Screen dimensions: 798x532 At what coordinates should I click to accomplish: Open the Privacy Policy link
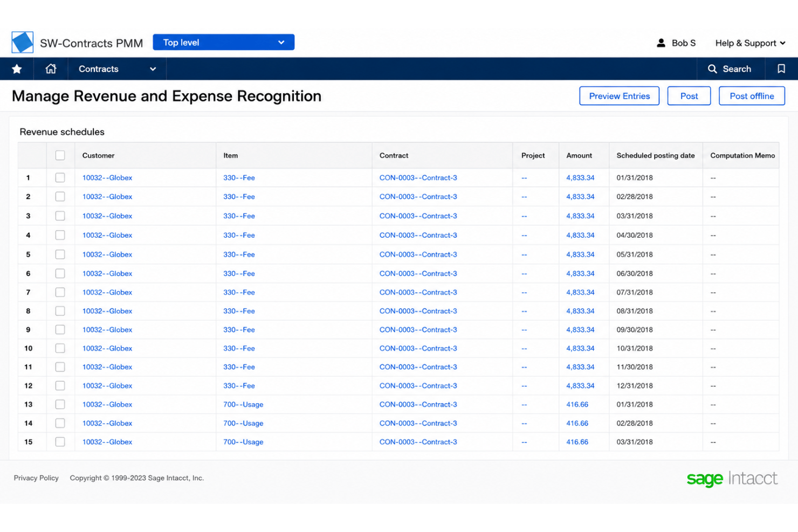click(36, 478)
